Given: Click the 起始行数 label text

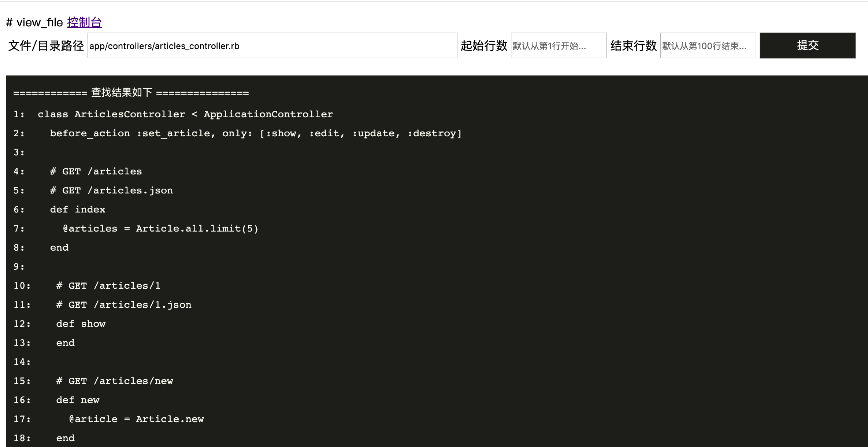Looking at the screenshot, I should click(x=483, y=46).
